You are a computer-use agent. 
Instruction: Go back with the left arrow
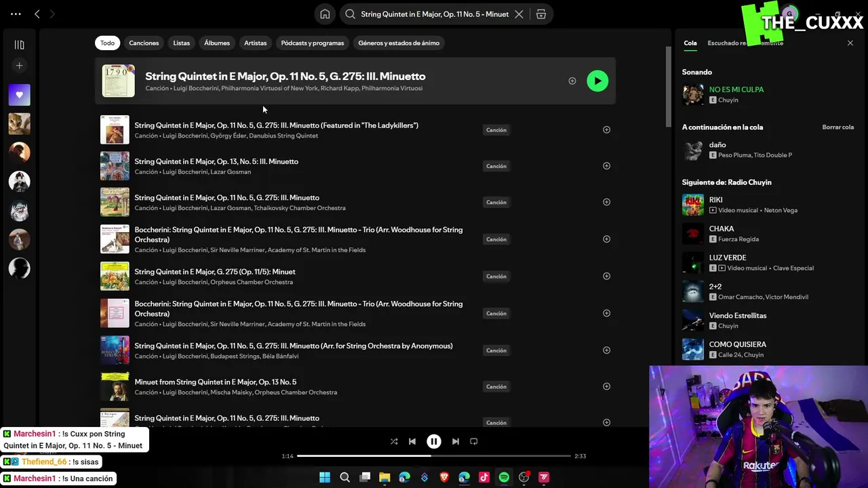click(37, 14)
